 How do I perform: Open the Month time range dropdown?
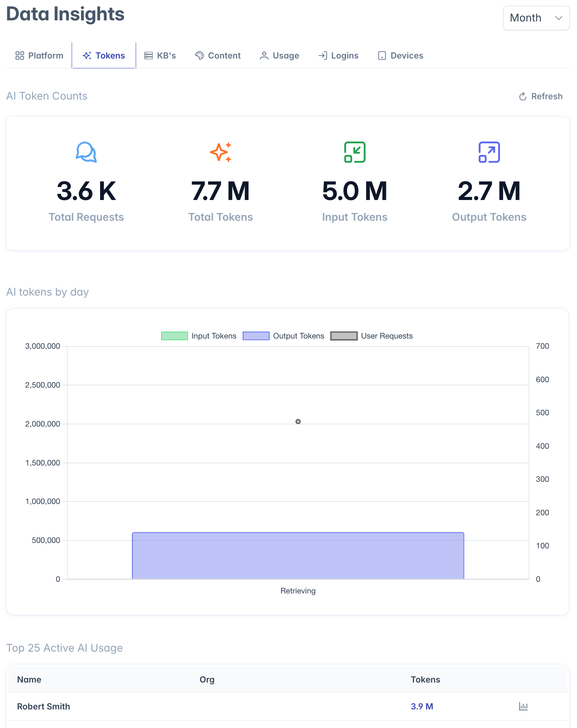(536, 18)
